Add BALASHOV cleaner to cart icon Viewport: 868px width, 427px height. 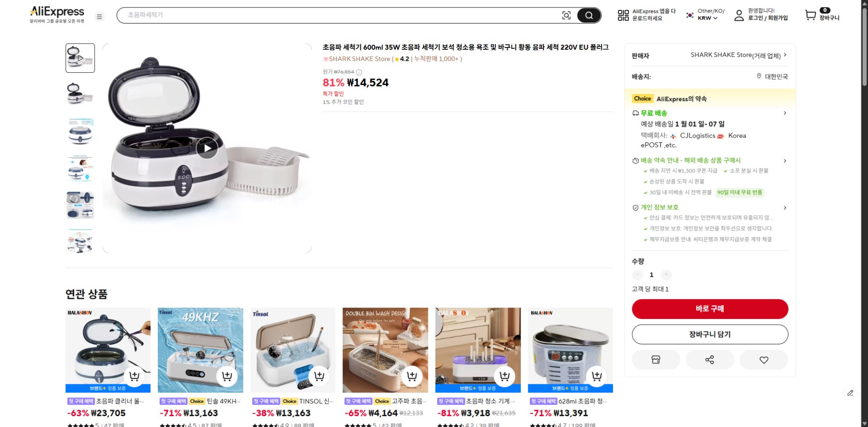(x=134, y=376)
